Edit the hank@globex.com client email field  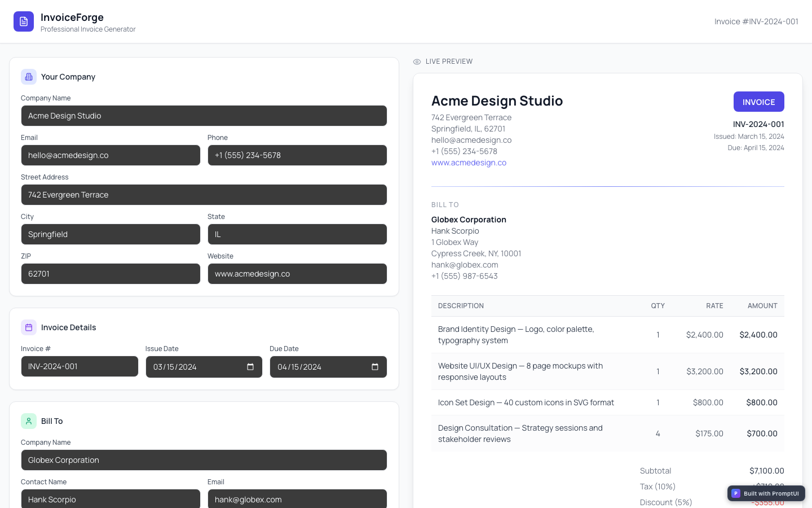pos(297,499)
